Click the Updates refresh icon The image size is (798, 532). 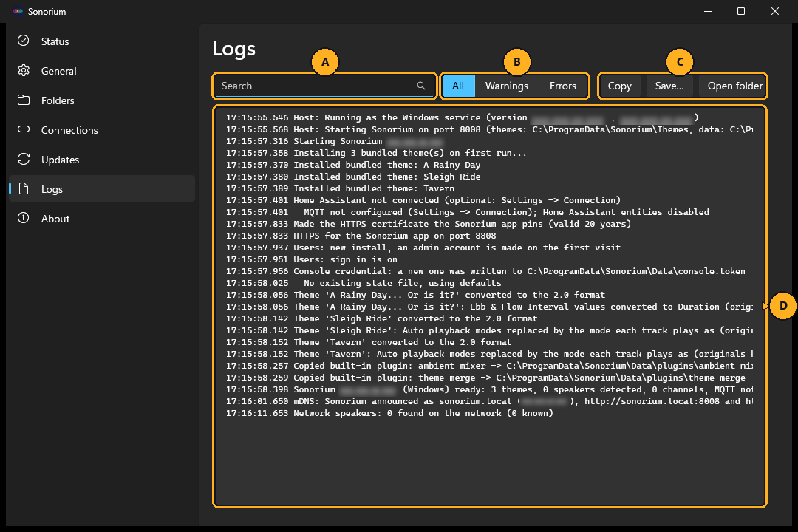tap(24, 159)
